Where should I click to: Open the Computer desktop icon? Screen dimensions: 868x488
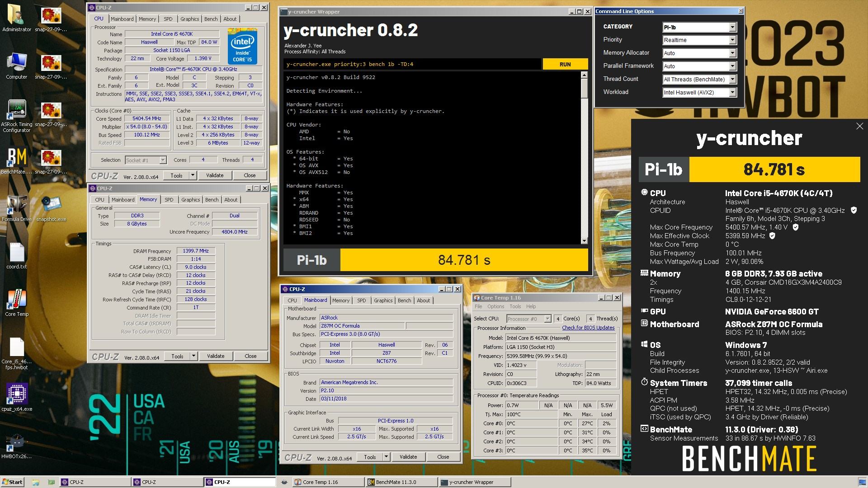point(17,66)
